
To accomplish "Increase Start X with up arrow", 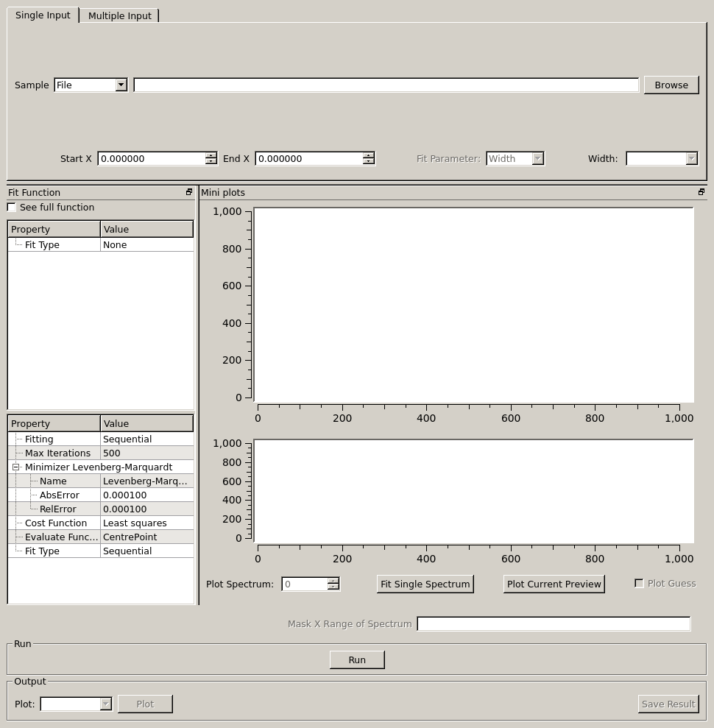I will click(211, 155).
